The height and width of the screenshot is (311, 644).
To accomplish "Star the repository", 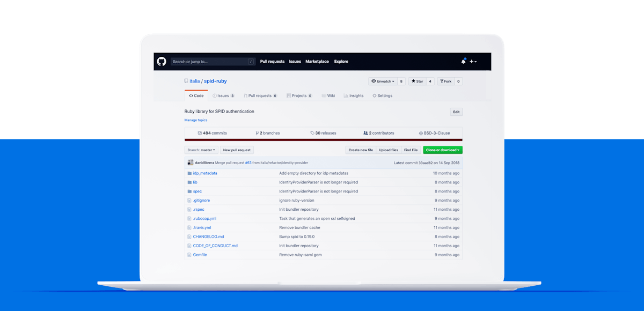I will [417, 82].
